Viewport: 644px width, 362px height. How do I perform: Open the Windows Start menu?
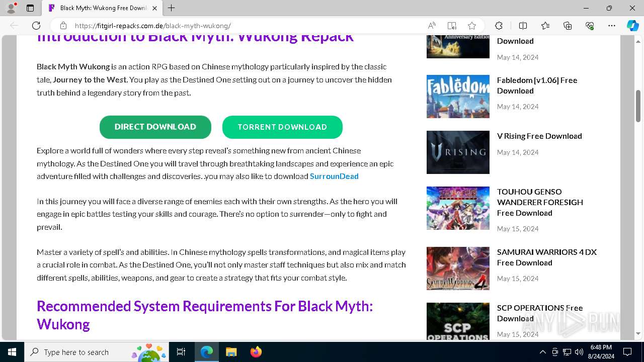click(12, 352)
